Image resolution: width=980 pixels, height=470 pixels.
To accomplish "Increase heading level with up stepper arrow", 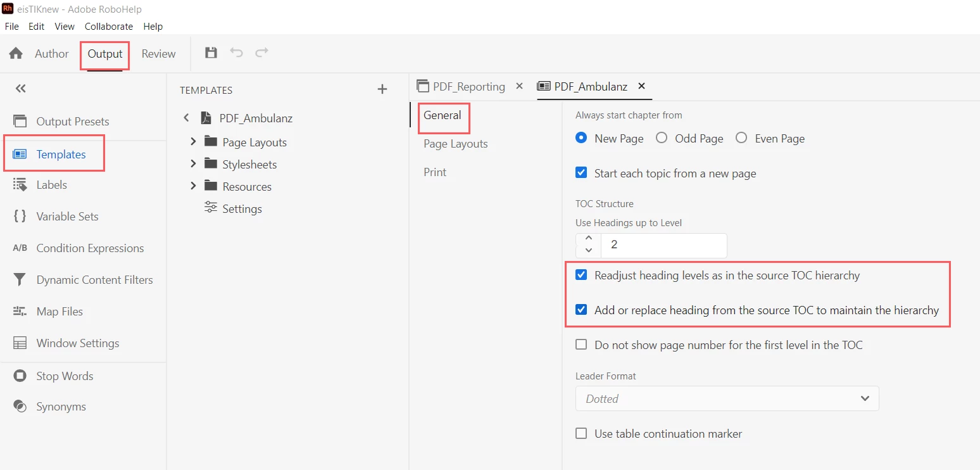I will (589, 238).
